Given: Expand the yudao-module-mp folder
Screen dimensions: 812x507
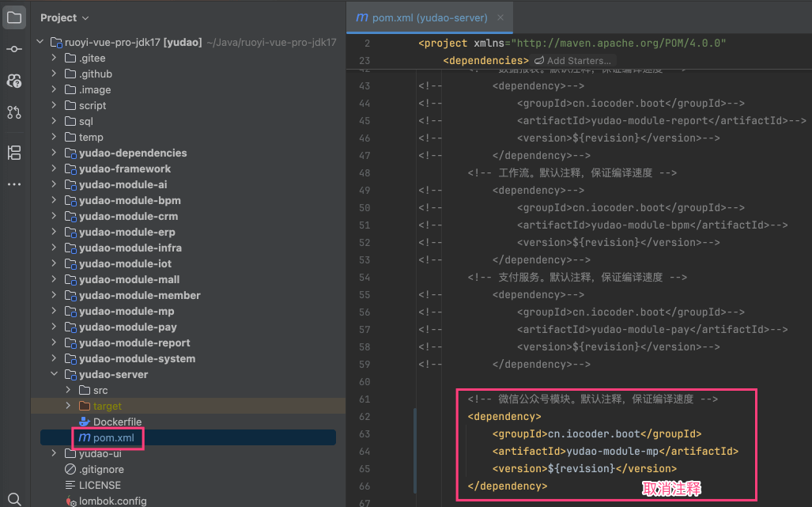Looking at the screenshot, I should point(54,311).
